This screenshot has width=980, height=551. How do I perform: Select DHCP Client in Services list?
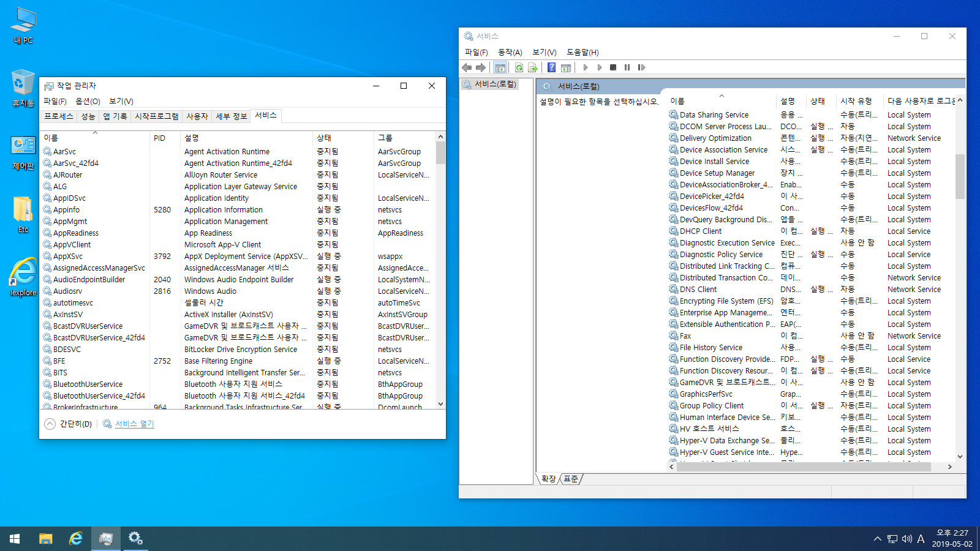point(811,231)
